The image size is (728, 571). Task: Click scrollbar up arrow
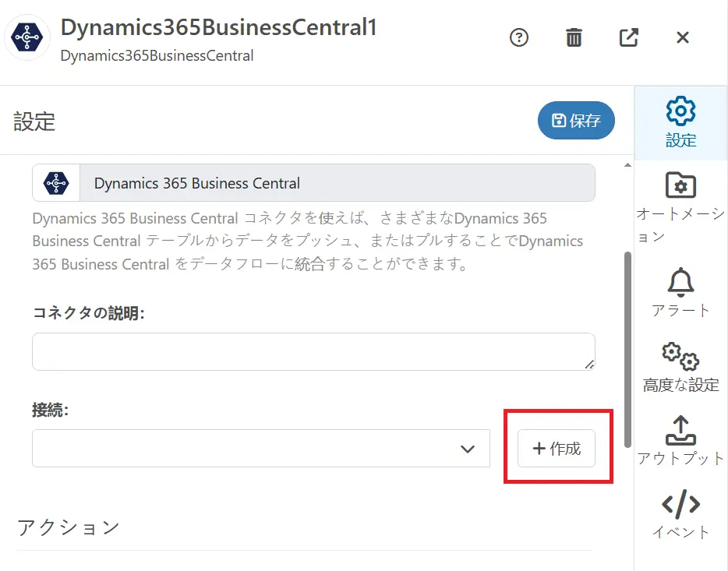coord(627,165)
